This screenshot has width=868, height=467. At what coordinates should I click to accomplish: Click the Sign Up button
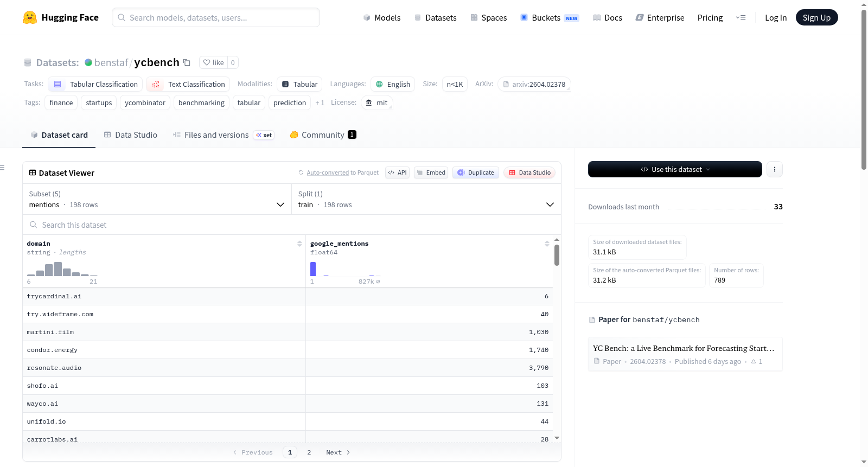(x=816, y=17)
